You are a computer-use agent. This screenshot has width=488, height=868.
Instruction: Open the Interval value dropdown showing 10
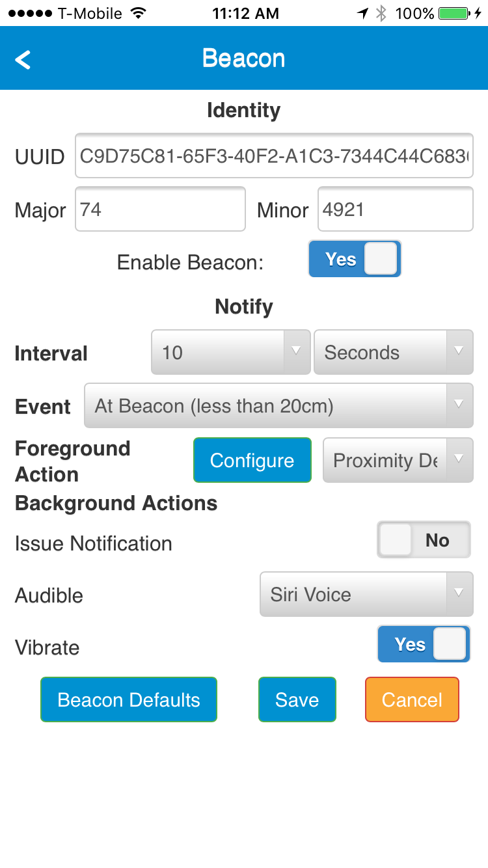(230, 353)
